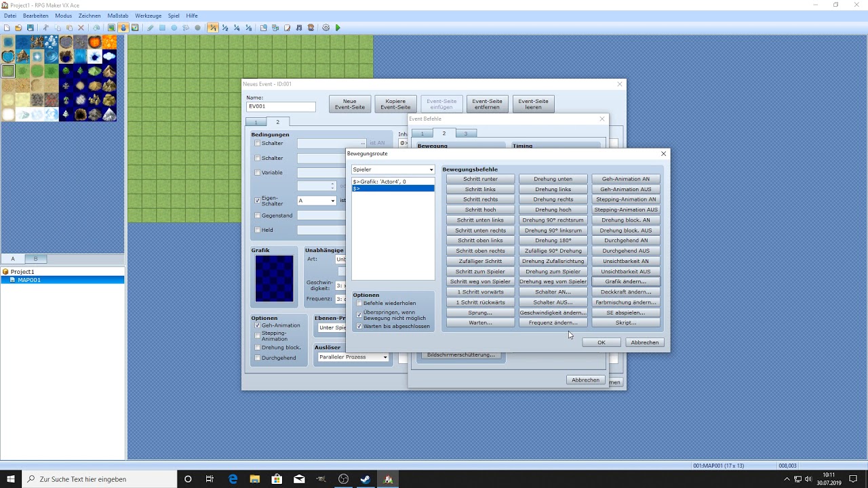Screen dimensions: 868x488
Task: Click the 'Grafik ändern...' movement command
Action: (626, 281)
